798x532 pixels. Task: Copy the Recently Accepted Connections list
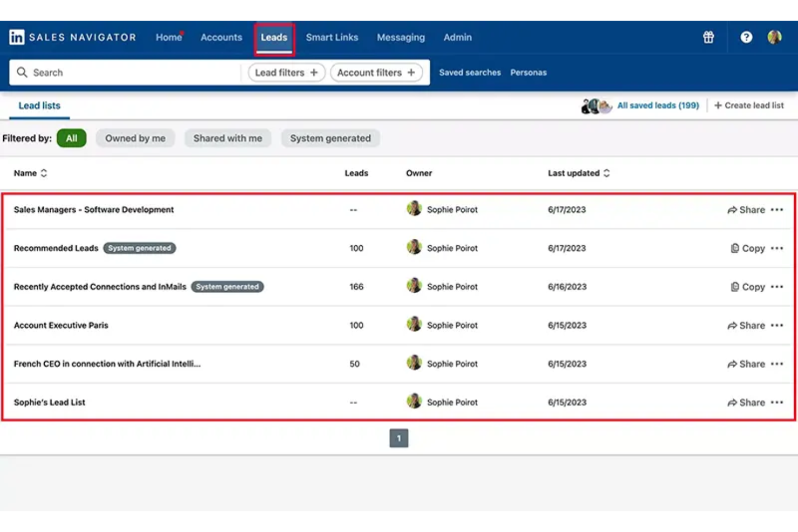tap(749, 286)
